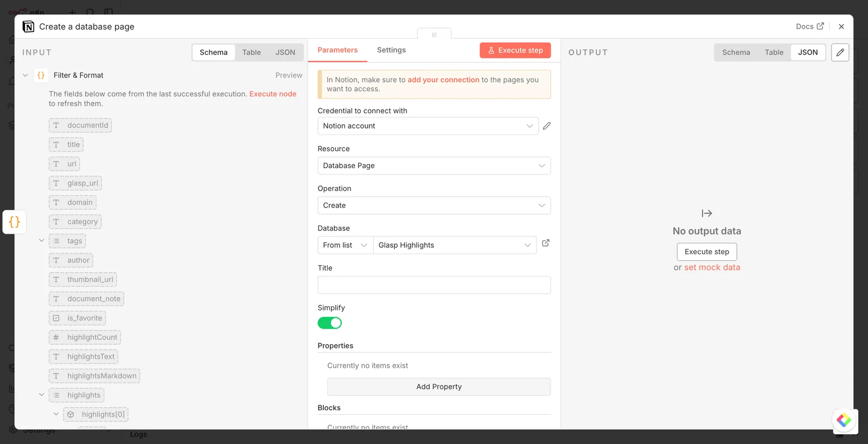This screenshot has width=868, height=444.
Task: Select the author schema field
Action: click(x=71, y=260)
